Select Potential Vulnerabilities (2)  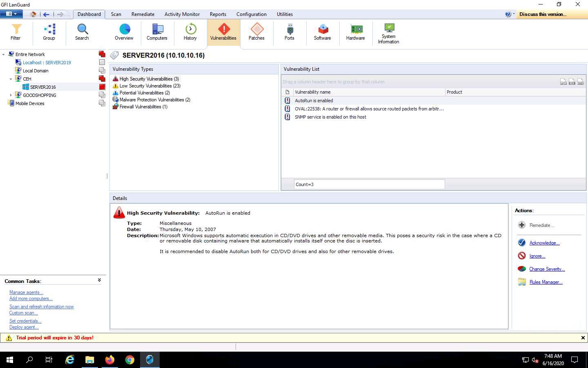(x=145, y=93)
